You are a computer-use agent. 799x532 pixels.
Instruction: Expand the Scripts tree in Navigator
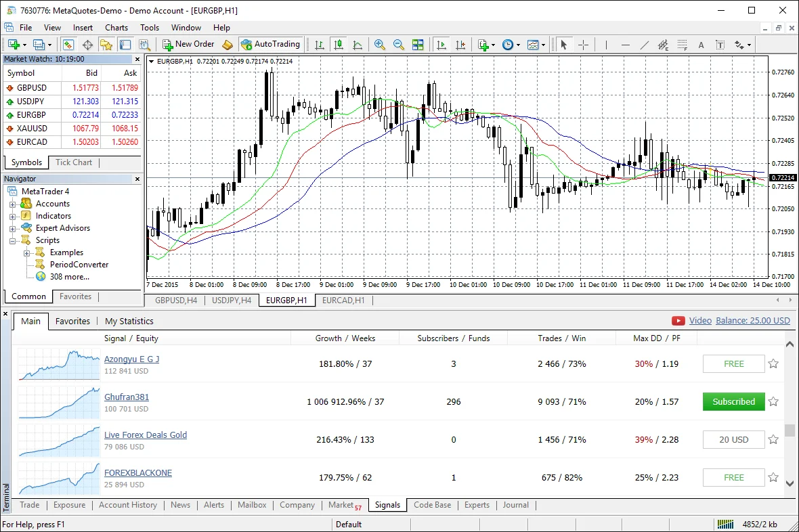tap(14, 240)
